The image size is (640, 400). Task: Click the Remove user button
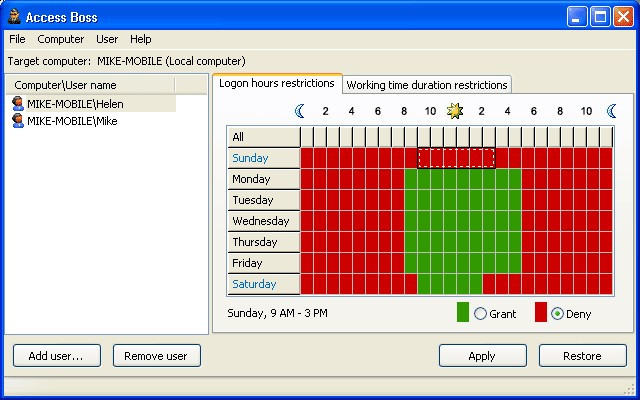click(x=157, y=356)
